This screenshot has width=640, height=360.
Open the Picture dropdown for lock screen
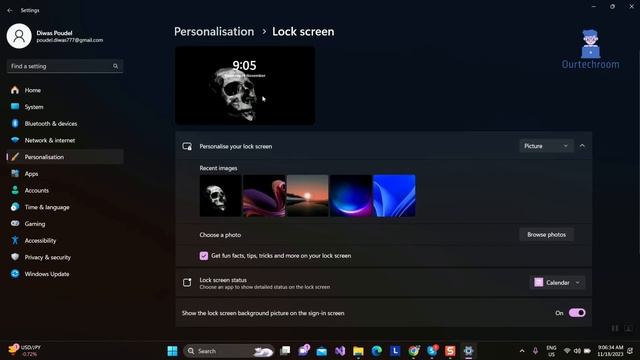point(546,146)
